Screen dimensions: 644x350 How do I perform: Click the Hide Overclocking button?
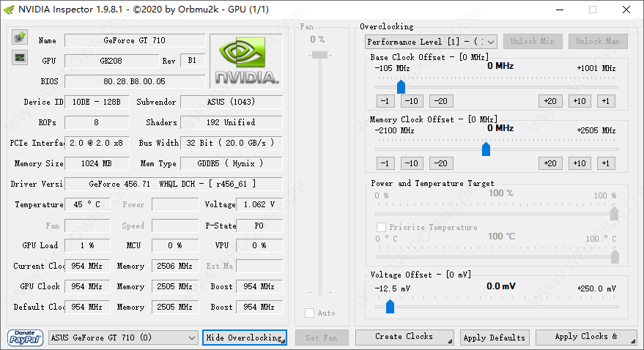(245, 338)
